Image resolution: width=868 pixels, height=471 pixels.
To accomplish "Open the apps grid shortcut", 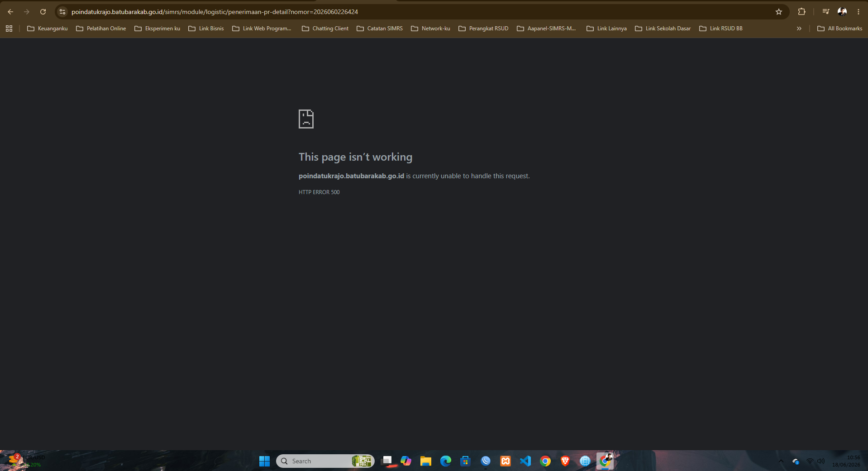I will pyautogui.click(x=9, y=29).
